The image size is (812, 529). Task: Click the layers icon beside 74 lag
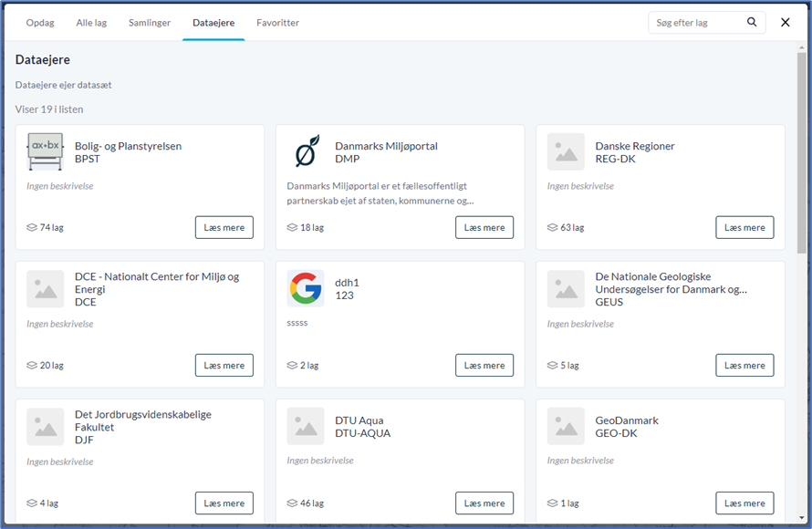32,227
